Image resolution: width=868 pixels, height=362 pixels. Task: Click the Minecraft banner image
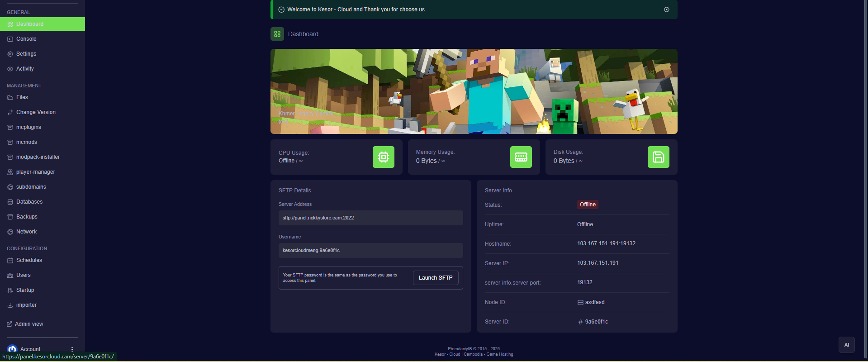pos(474,91)
